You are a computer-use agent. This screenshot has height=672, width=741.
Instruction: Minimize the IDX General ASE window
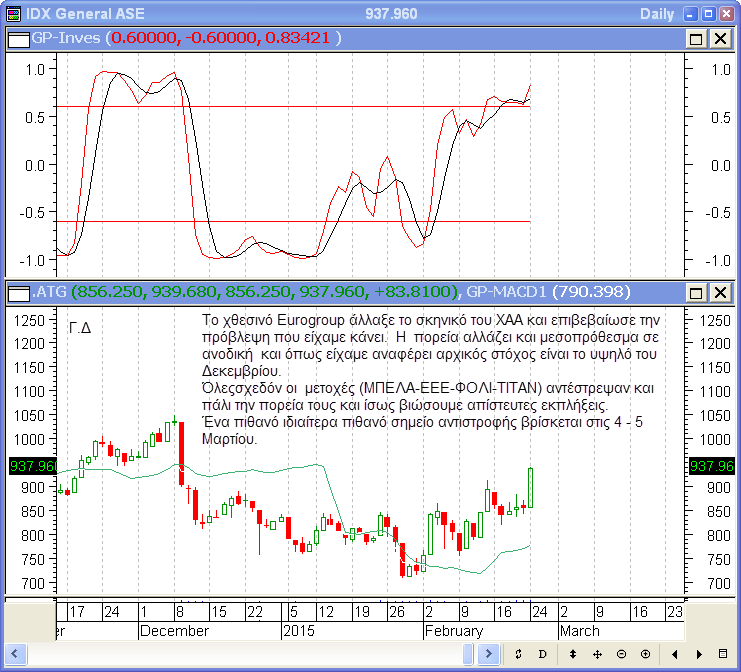click(x=690, y=14)
